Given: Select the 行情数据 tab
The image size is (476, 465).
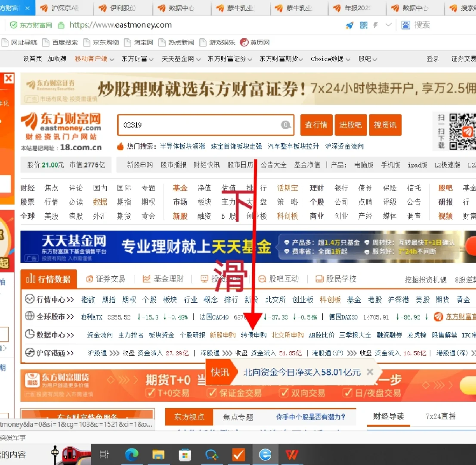Looking at the screenshot, I should tap(49, 279).
